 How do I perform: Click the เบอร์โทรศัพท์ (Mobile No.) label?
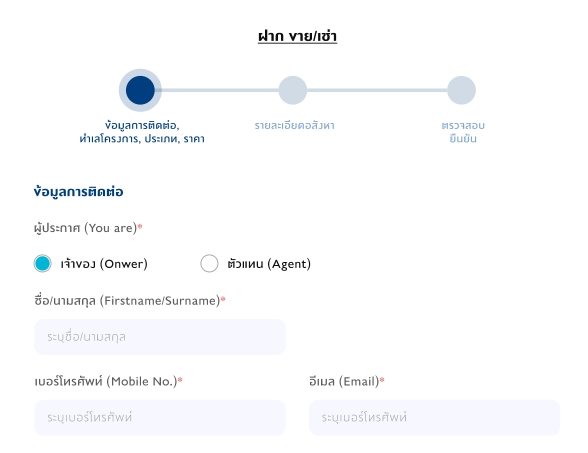click(x=108, y=381)
